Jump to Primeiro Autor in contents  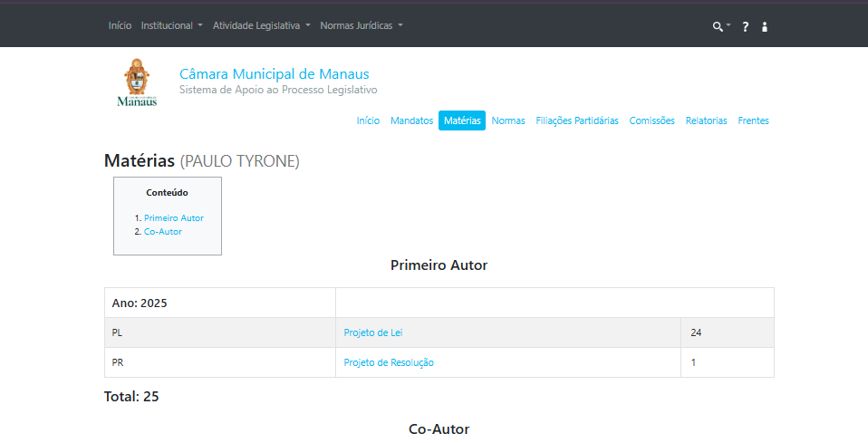click(x=173, y=218)
